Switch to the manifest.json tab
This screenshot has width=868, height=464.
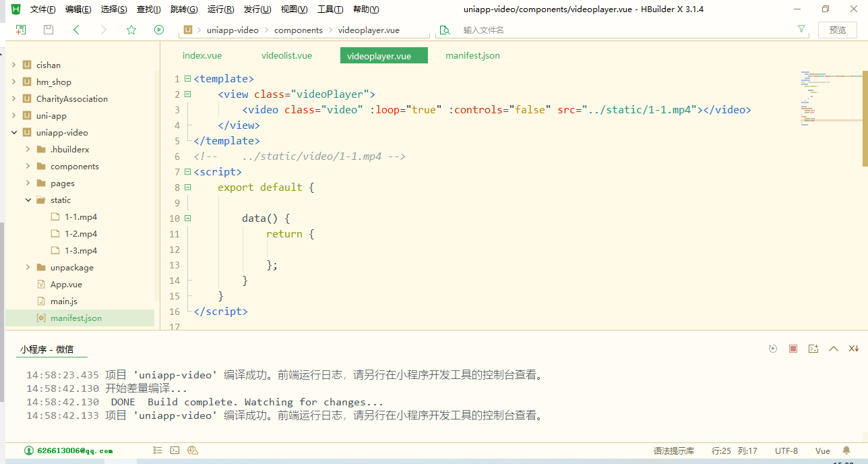[x=472, y=56]
